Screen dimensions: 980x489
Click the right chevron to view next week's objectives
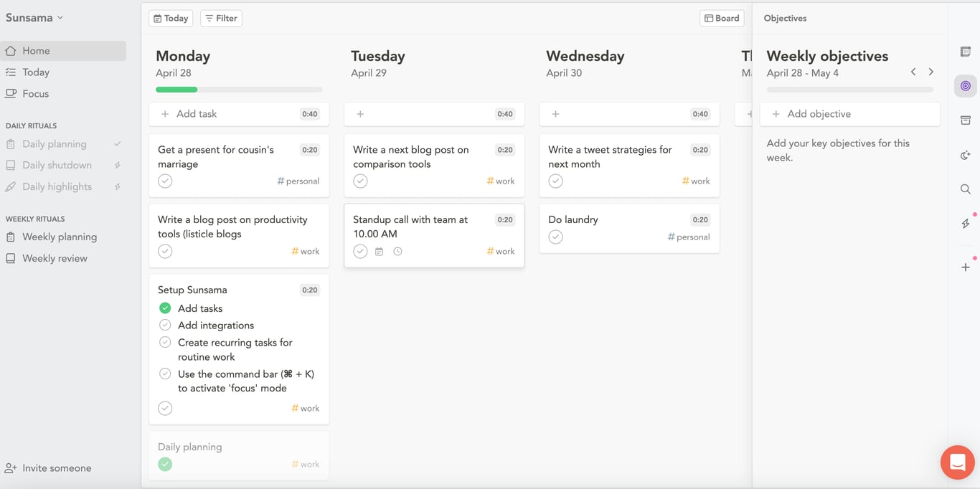931,72
